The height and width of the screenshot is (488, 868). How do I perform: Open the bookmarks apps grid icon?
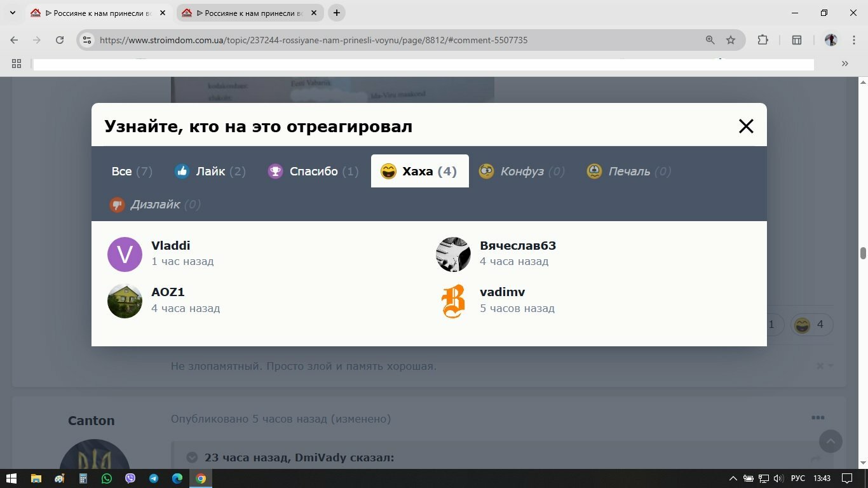click(17, 64)
